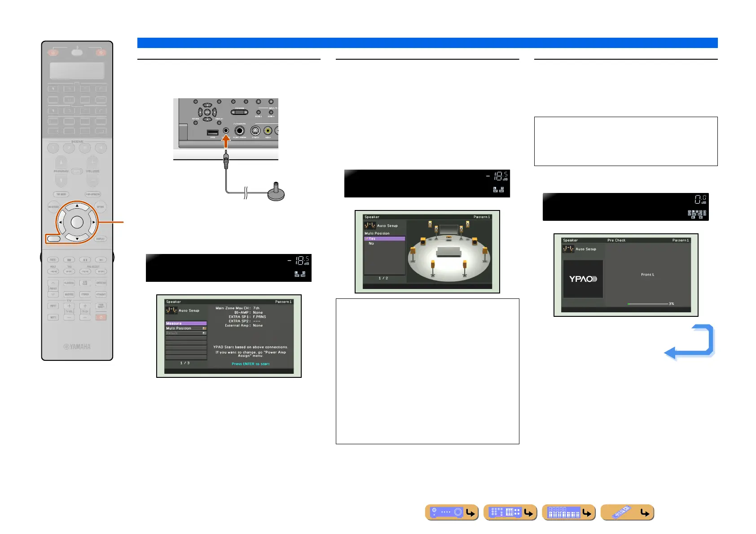Open the folder icon beside Multi Position
This screenshot has width=756, height=534.
click(x=204, y=328)
